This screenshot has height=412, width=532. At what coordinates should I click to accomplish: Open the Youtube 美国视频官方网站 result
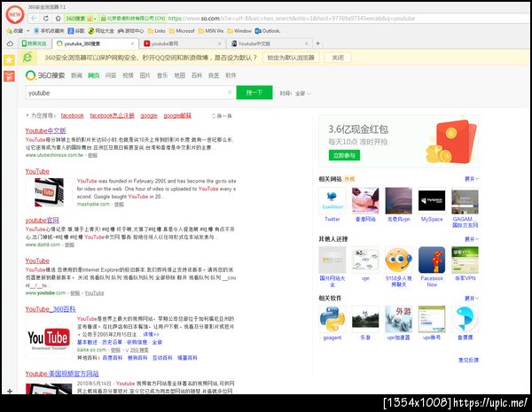(x=62, y=374)
